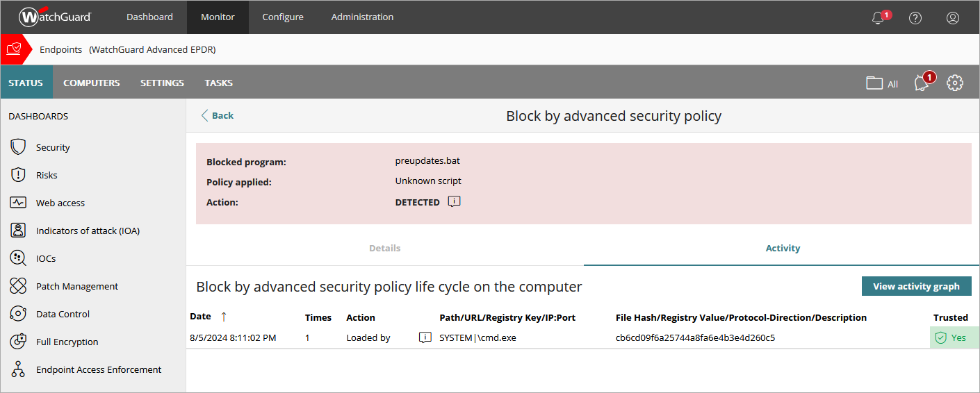
Task: Click the web detections alert bell with badge
Action: pyautogui.click(x=922, y=83)
